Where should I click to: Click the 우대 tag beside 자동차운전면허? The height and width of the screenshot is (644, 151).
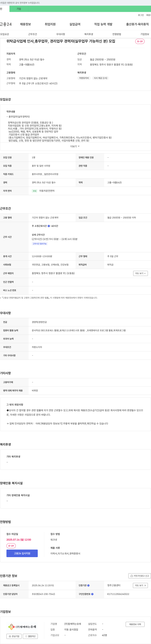(34, 191)
